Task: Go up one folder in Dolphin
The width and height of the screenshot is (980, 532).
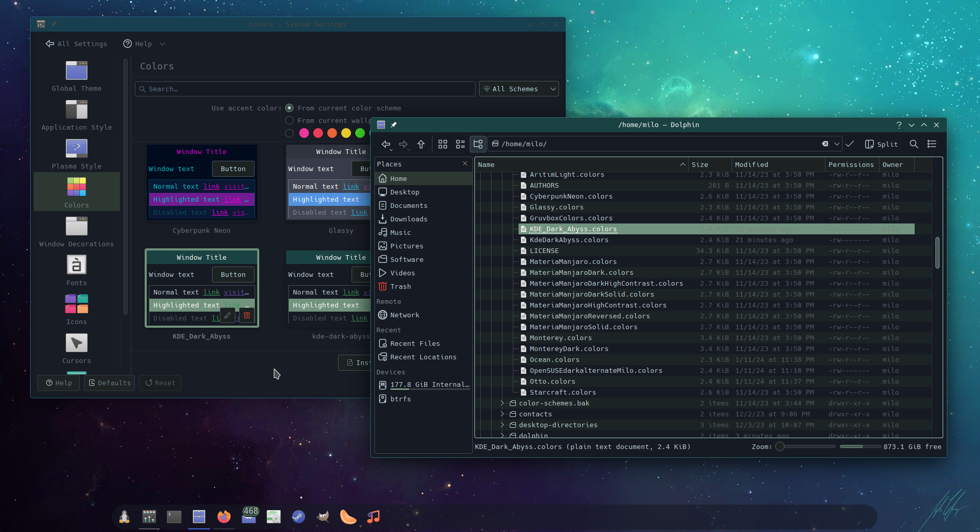Action: (x=421, y=144)
